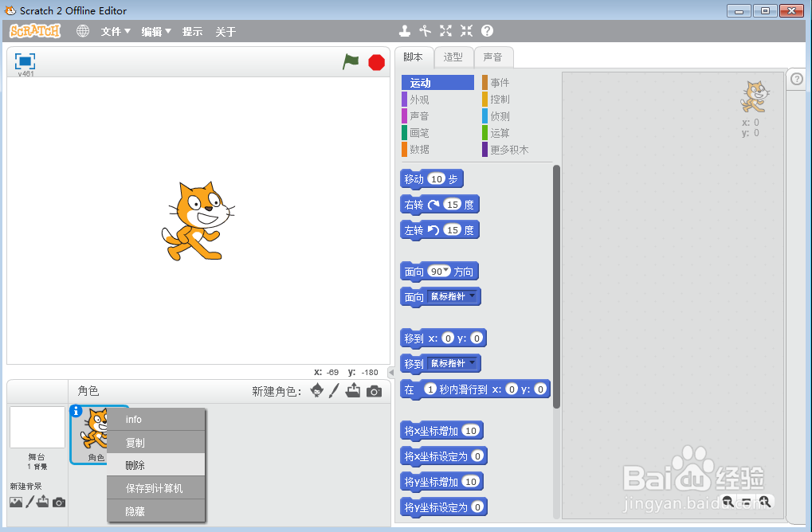This screenshot has width=812, height=532.
Task: Click degrees field in 左转 block
Action: coord(453,230)
